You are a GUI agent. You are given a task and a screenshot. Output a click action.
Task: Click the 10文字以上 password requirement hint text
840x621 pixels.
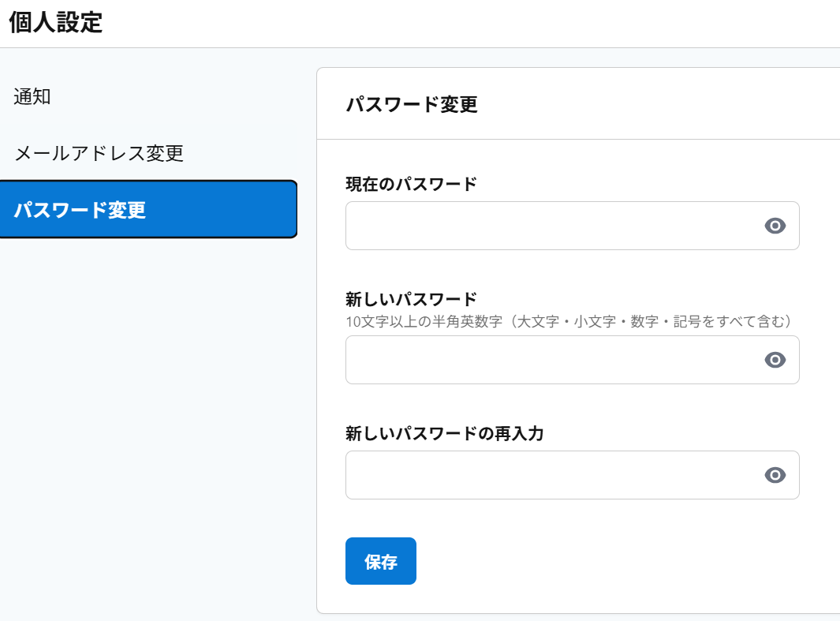point(568,322)
